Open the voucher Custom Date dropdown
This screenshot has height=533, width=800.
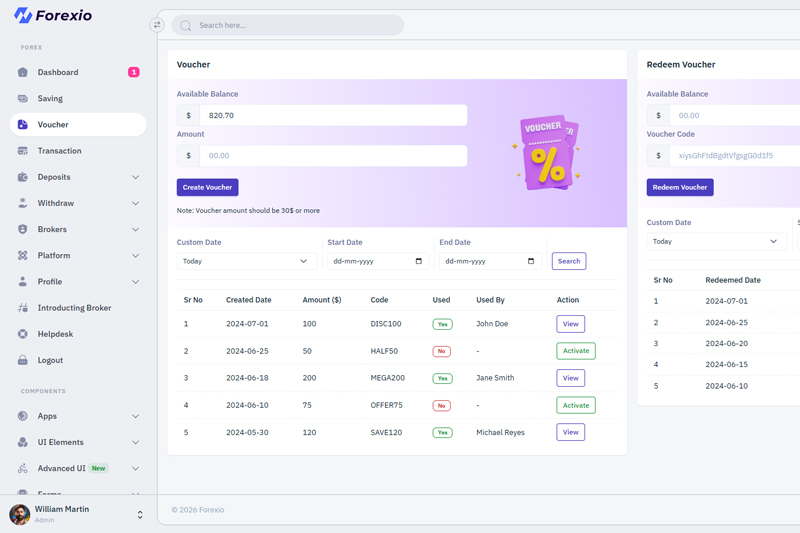pos(246,261)
